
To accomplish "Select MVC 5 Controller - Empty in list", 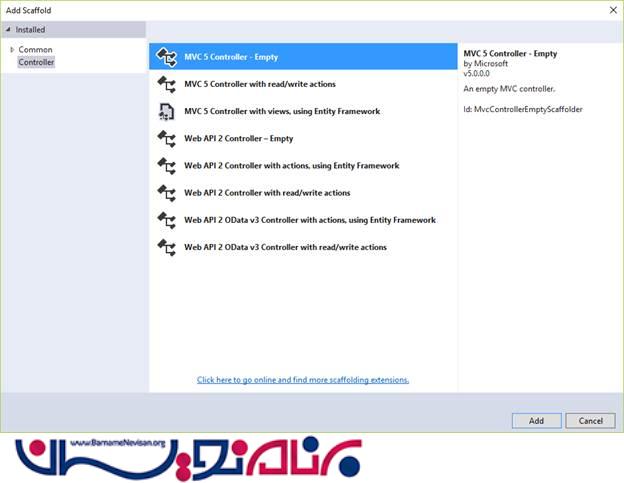I will pos(303,56).
